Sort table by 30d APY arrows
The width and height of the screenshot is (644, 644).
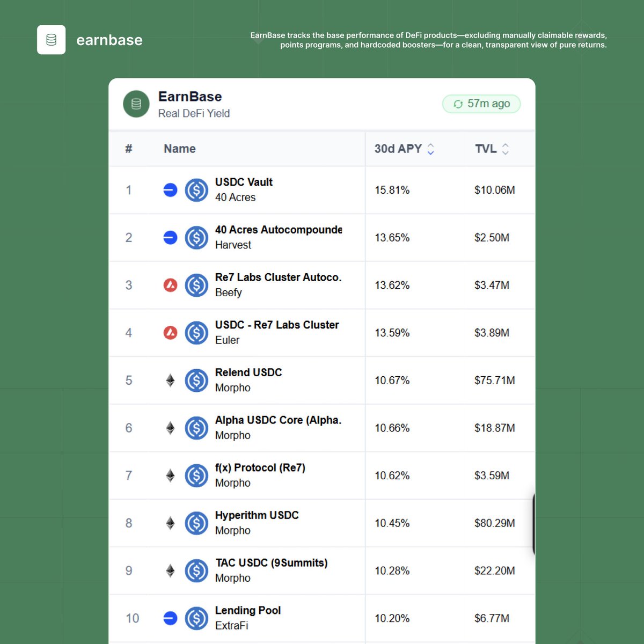click(430, 149)
